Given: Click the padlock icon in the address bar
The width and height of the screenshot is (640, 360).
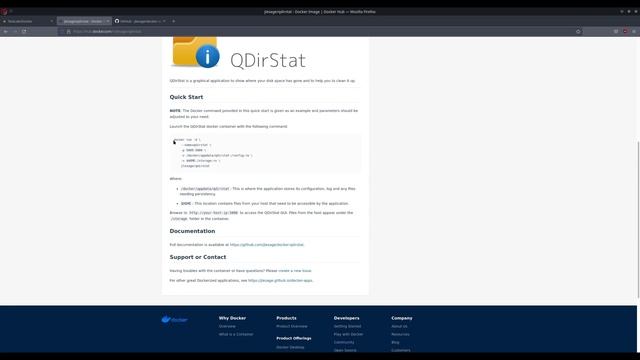Looking at the screenshot, I should tap(69, 31).
